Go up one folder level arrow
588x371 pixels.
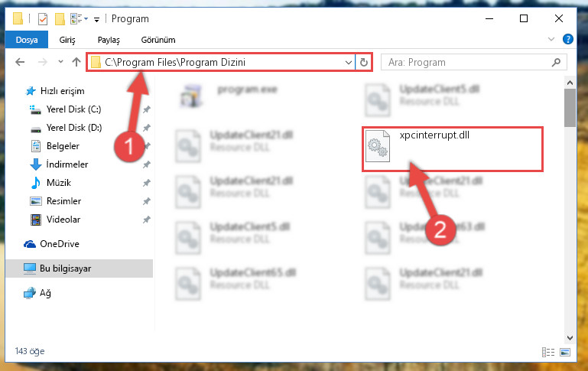click(x=76, y=62)
